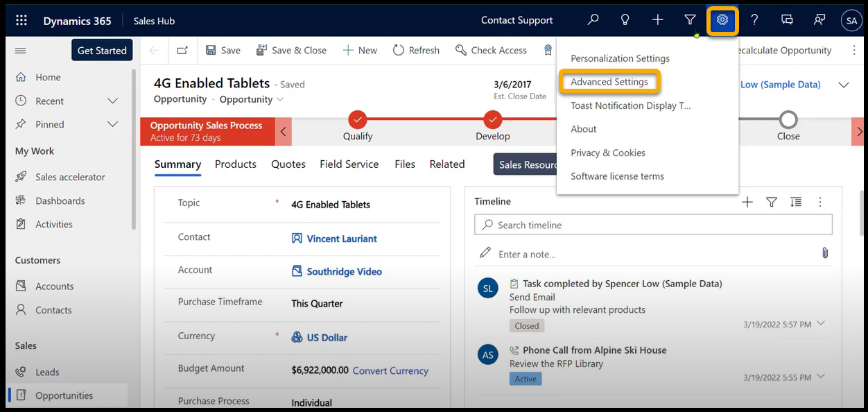Expand the Recent section chevron
This screenshot has height=412, width=868.
click(x=113, y=101)
